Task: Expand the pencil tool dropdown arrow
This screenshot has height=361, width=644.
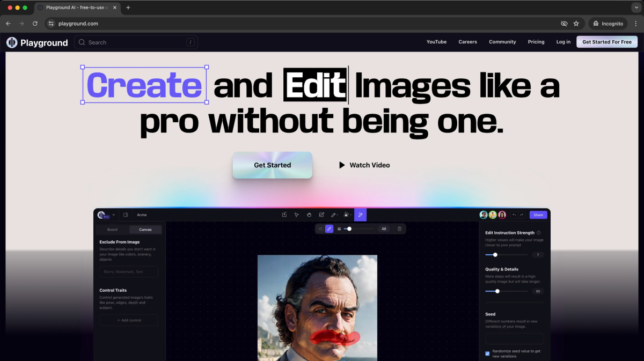Action: click(338, 215)
